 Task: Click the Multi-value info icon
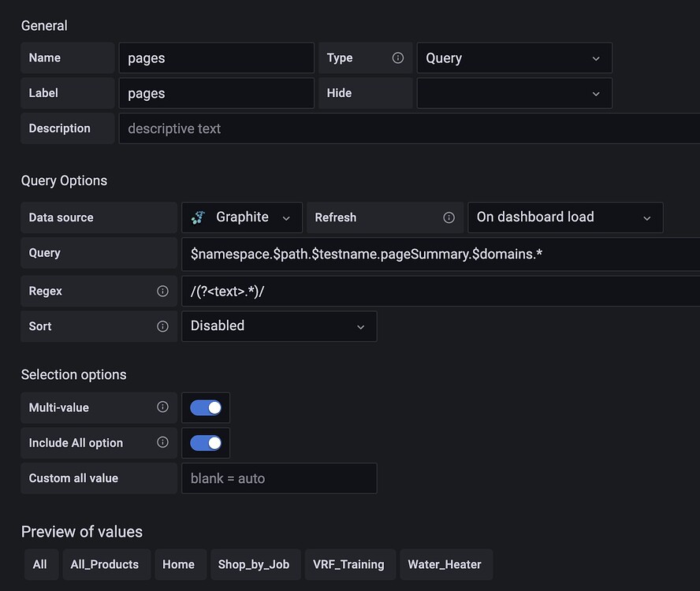point(163,407)
